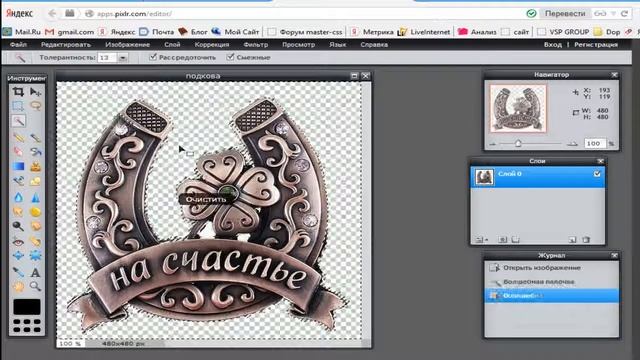
Task: Select the Lasso tool
Action: click(36, 106)
